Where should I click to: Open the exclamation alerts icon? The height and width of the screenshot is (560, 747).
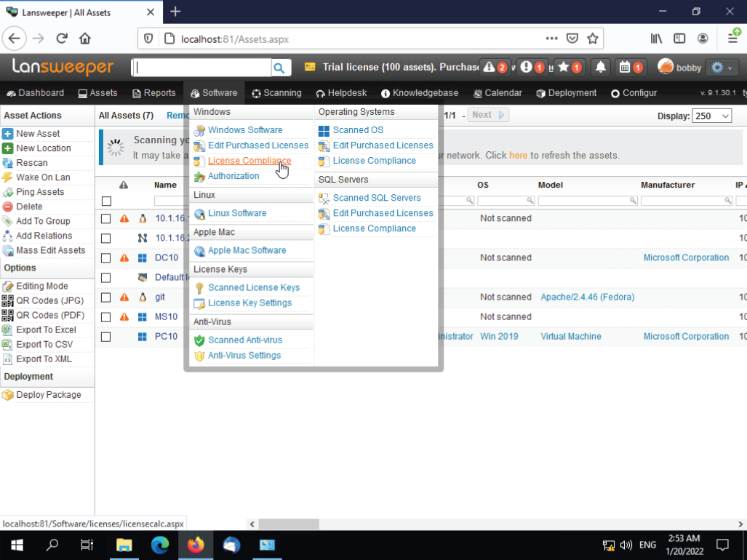click(x=532, y=68)
